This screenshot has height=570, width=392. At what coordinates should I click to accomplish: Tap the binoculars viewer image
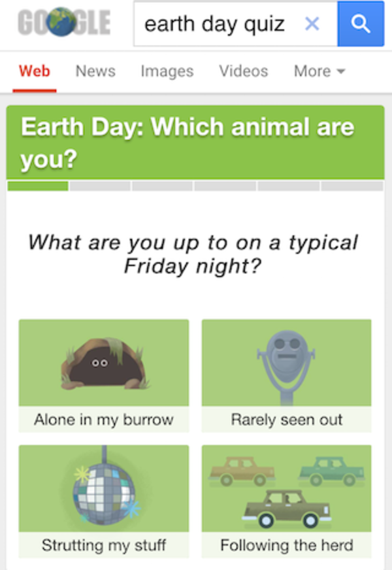286,361
